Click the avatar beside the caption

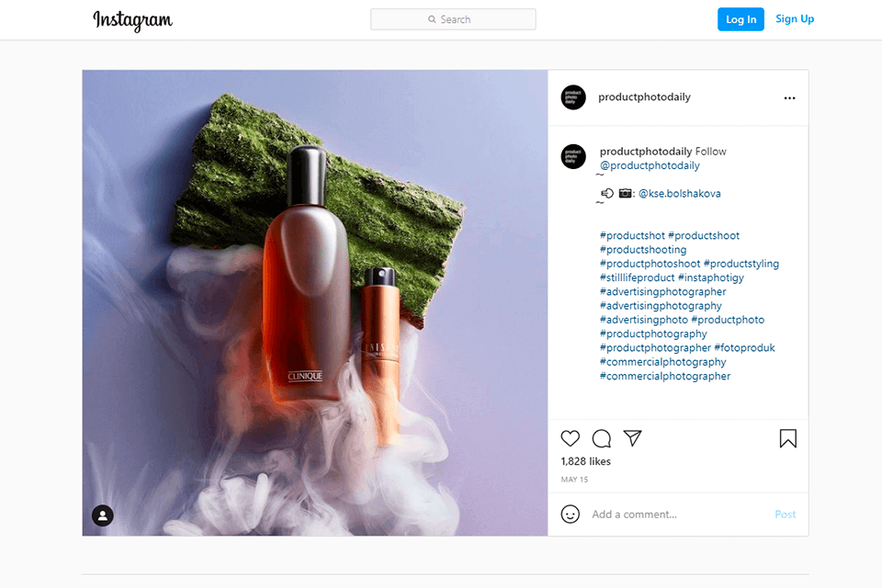573,156
